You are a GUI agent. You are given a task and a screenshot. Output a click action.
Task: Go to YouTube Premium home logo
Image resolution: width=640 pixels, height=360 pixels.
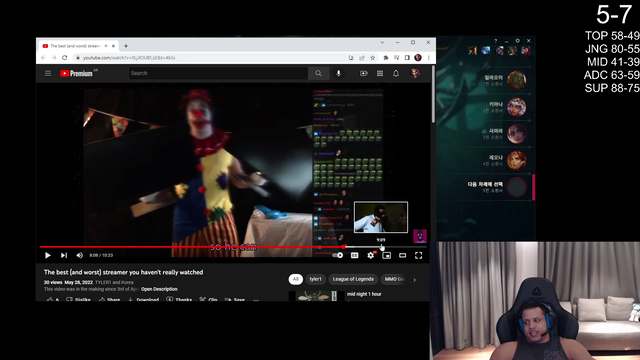click(76, 73)
